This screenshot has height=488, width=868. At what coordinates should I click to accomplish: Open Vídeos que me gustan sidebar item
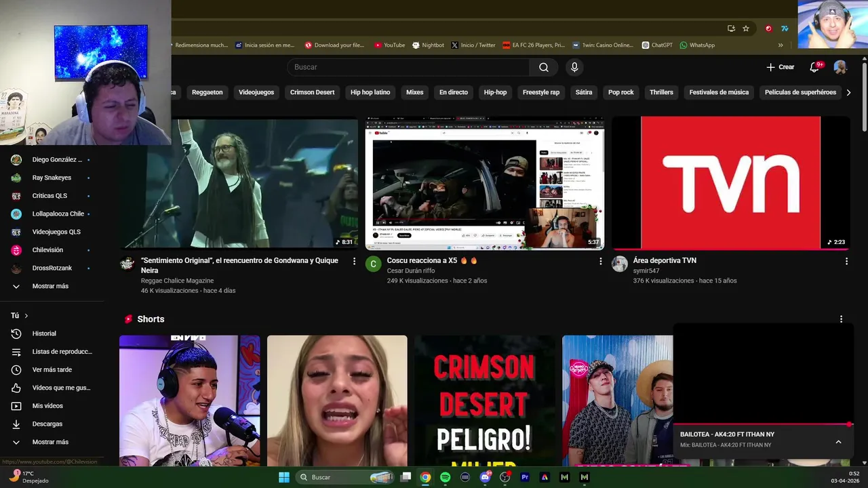click(52, 388)
